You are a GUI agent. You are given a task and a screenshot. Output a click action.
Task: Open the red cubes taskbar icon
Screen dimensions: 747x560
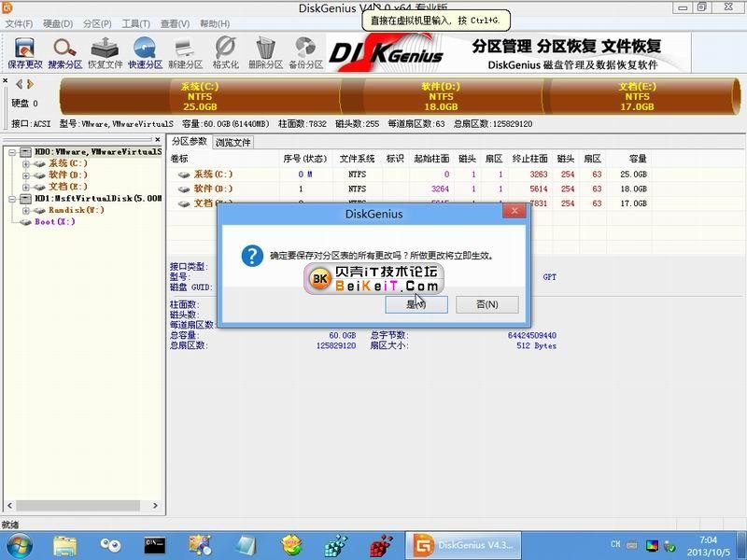point(381,546)
